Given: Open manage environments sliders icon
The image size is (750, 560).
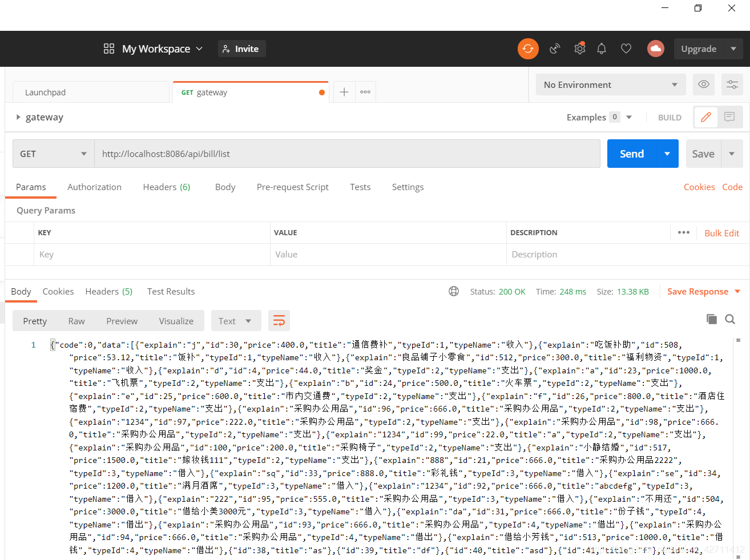Looking at the screenshot, I should (x=732, y=84).
